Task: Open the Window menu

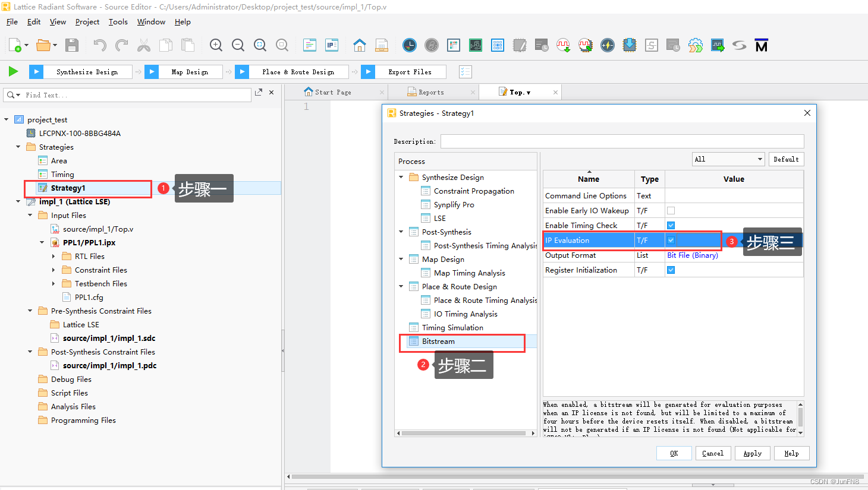Action: pyautogui.click(x=151, y=22)
